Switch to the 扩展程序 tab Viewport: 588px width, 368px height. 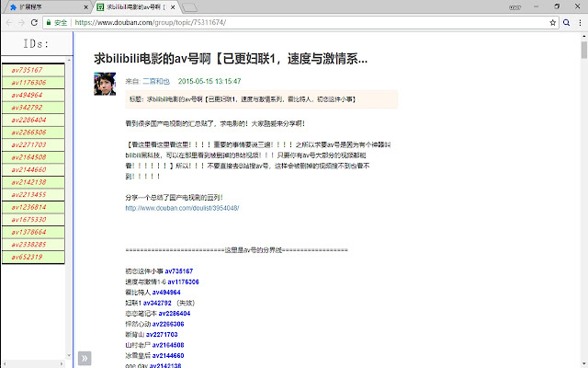pos(47,7)
